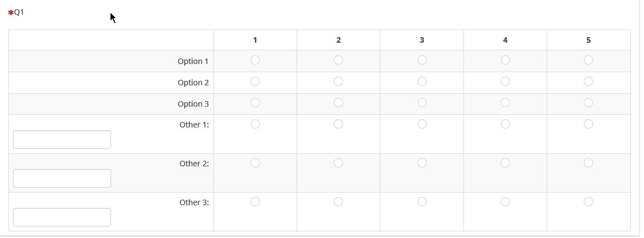Pick rating 4 in Other 3 row
The width and height of the screenshot is (644, 238).
tap(505, 202)
